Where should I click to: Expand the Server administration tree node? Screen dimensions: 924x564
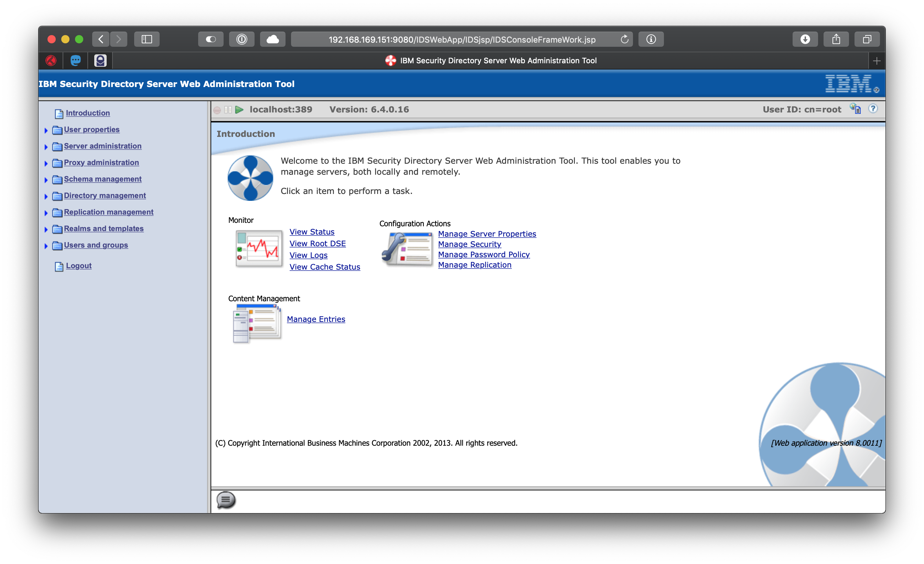[x=46, y=146]
